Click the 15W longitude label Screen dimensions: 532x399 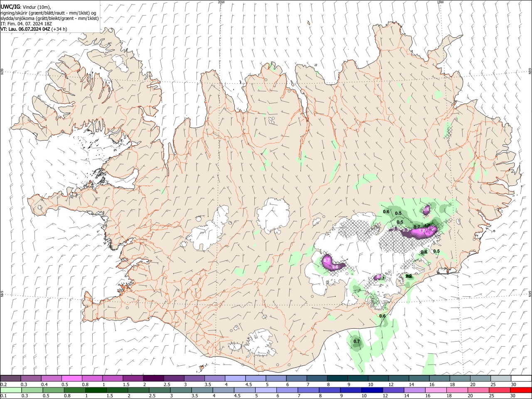[x=440, y=2]
